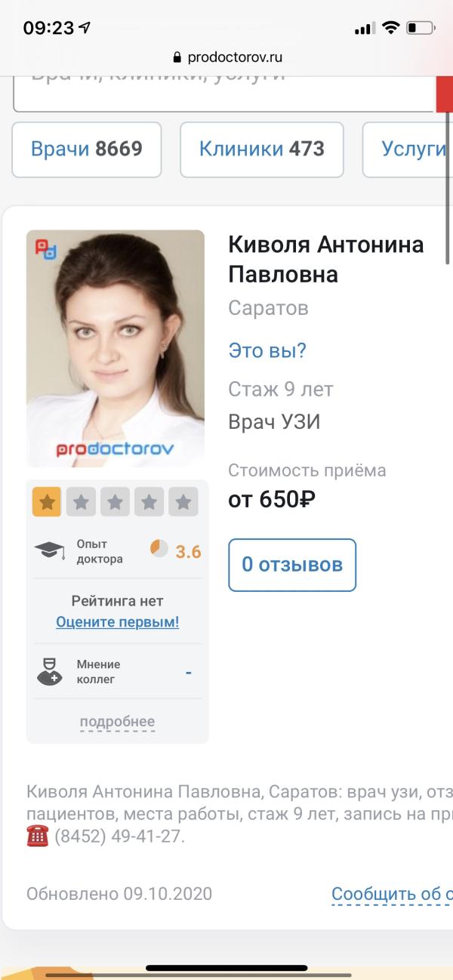The width and height of the screenshot is (453, 980).
Task: Select the first gold rating star
Action: [47, 502]
